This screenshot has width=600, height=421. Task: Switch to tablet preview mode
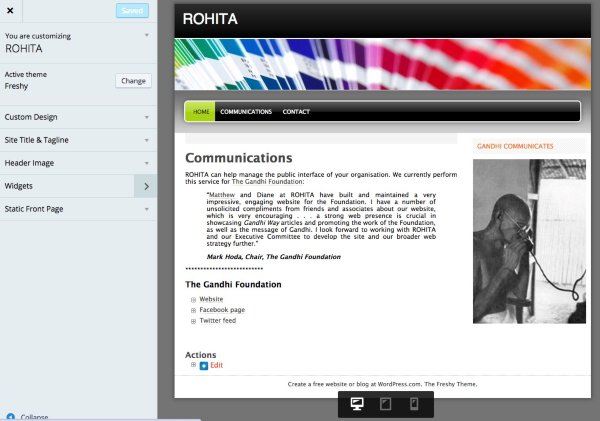(385, 404)
